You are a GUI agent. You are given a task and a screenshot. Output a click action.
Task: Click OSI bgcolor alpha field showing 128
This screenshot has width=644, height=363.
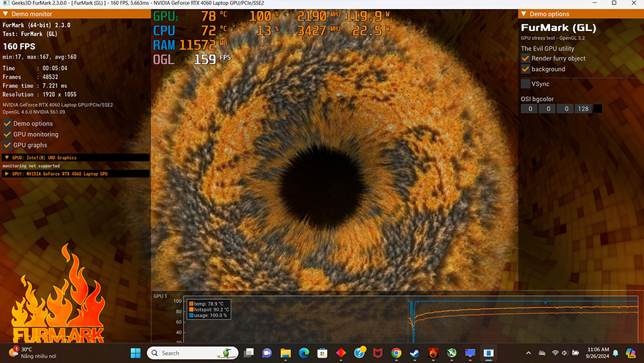pos(583,108)
